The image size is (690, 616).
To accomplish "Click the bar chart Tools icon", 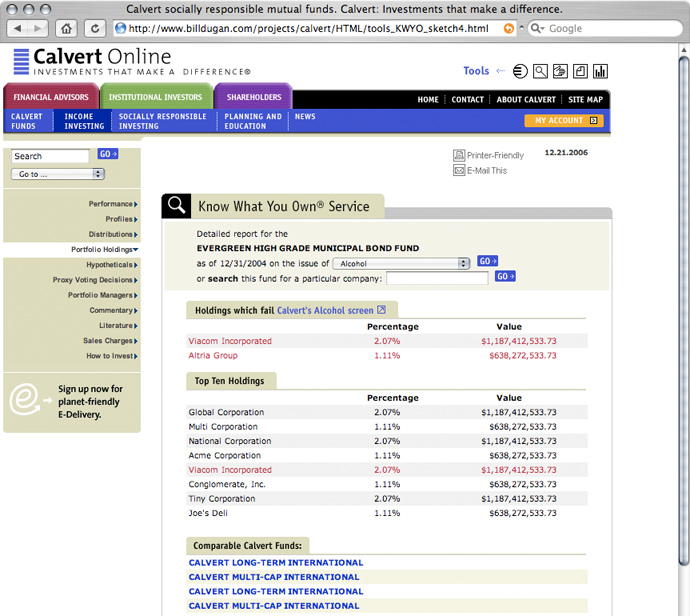I will pos(600,71).
